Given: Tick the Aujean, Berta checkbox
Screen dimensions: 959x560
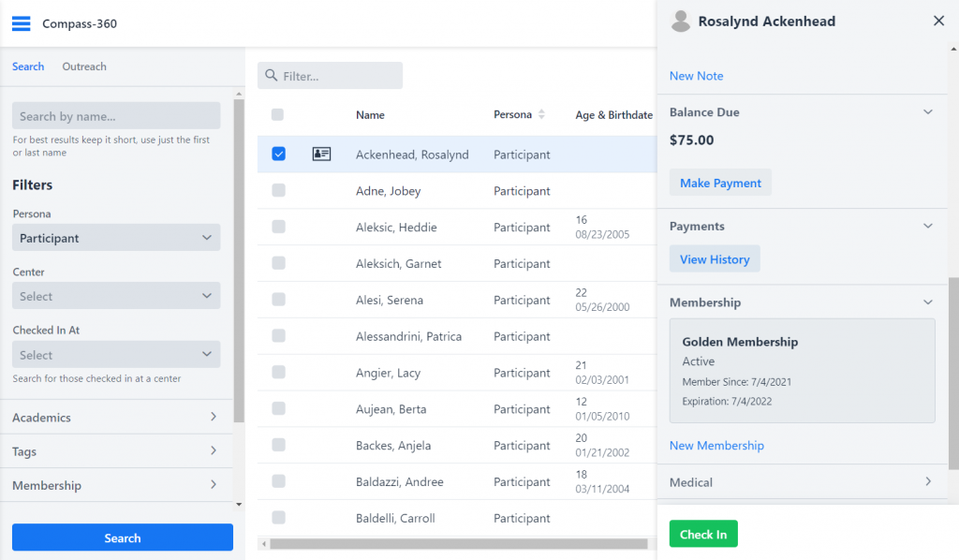Looking at the screenshot, I should point(278,408).
